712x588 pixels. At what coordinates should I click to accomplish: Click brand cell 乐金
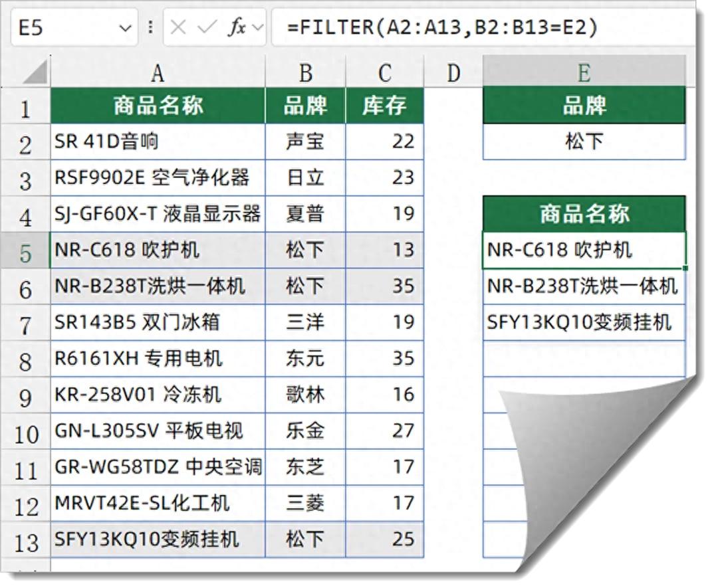tap(305, 431)
